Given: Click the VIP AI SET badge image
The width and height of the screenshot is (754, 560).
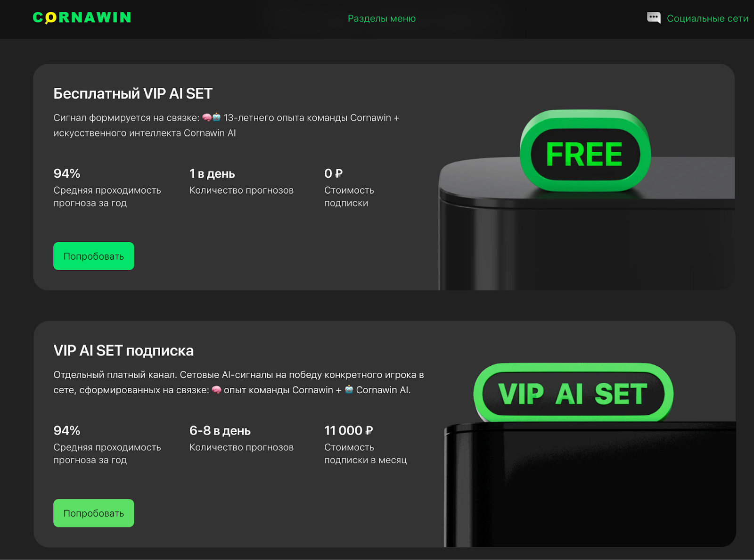Looking at the screenshot, I should (x=573, y=393).
